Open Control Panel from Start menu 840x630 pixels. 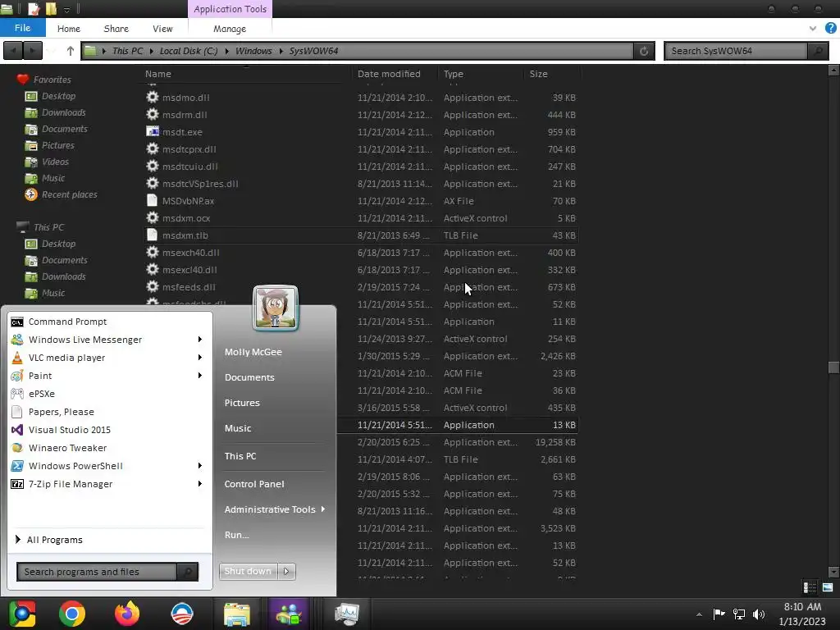tap(254, 484)
